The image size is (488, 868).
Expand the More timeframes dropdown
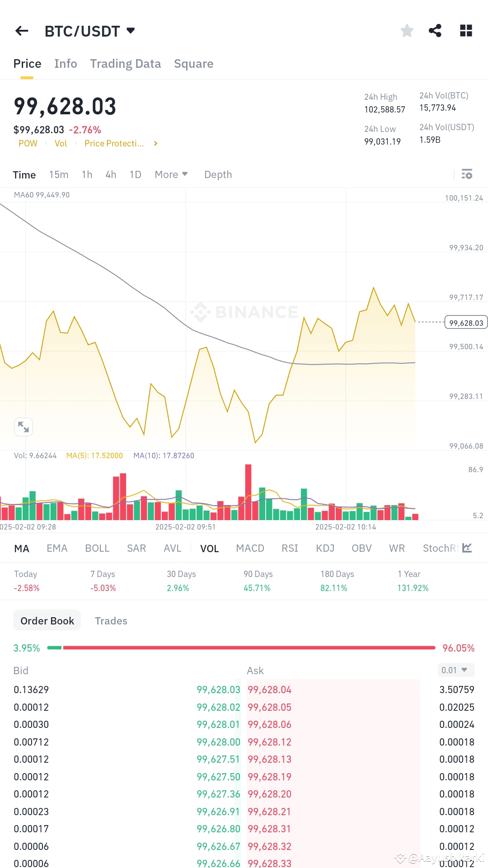(x=171, y=174)
